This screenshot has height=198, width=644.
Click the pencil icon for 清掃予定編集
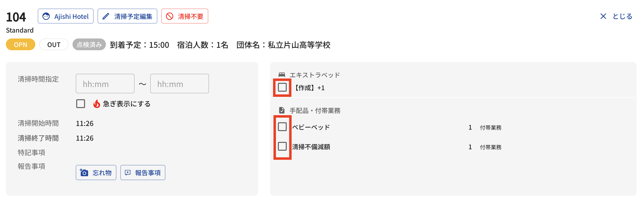click(106, 16)
